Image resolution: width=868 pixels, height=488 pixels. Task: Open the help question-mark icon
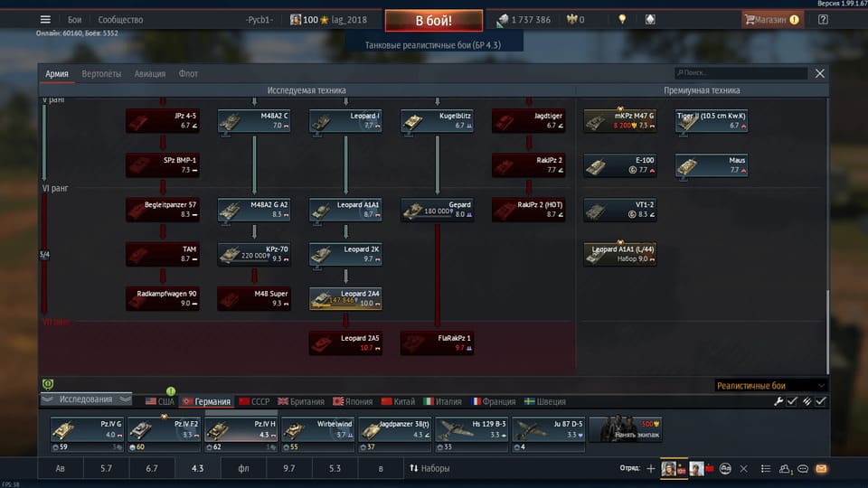pyautogui.click(x=823, y=19)
